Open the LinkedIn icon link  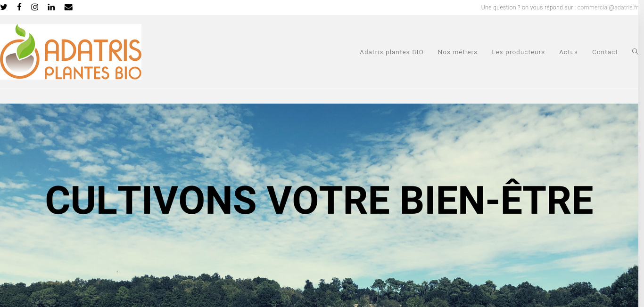click(51, 7)
